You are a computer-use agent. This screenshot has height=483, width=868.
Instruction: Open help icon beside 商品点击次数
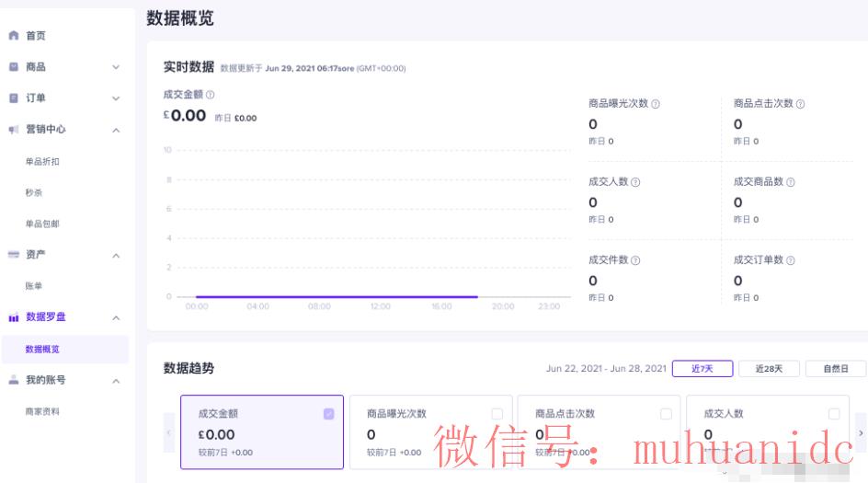801,104
